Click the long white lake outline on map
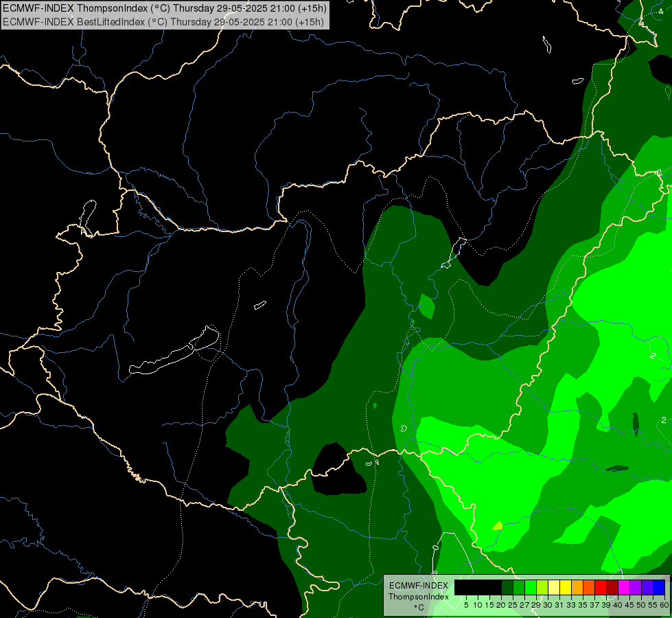 coord(175,350)
